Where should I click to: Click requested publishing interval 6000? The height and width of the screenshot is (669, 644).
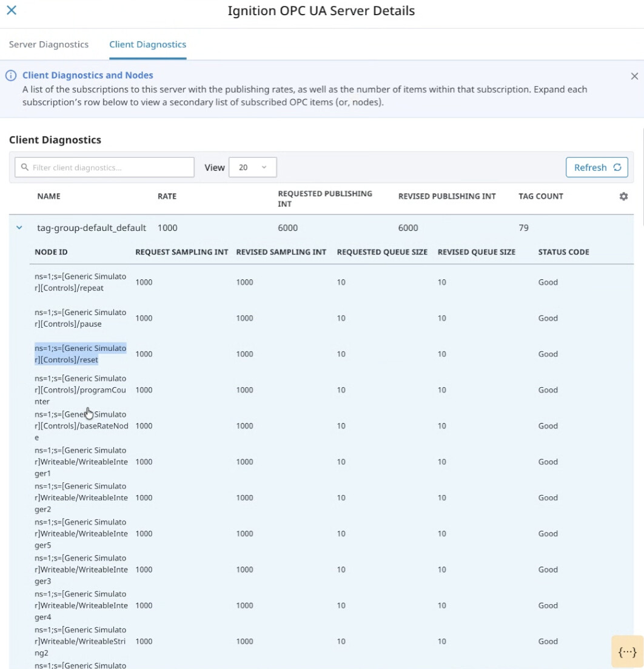288,227
